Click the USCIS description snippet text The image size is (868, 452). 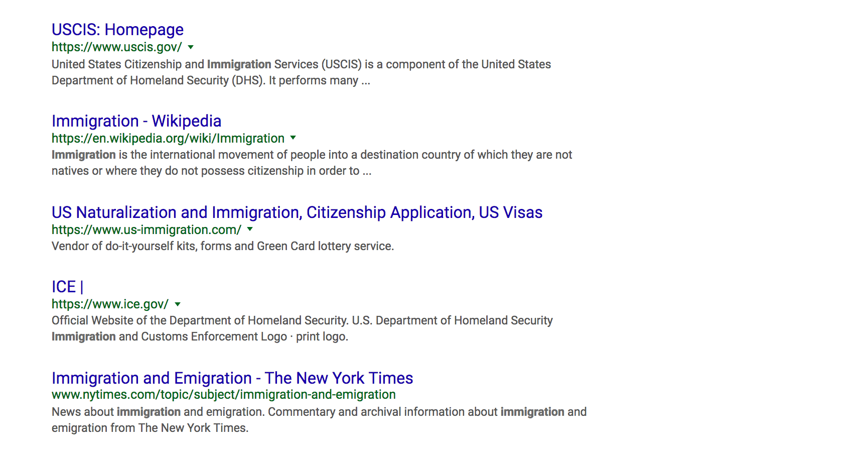[301, 72]
